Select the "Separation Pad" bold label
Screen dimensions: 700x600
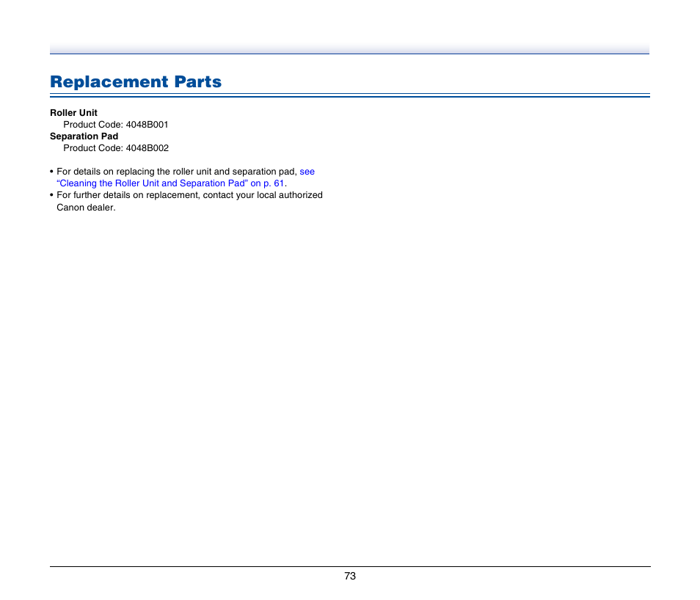tap(84, 136)
